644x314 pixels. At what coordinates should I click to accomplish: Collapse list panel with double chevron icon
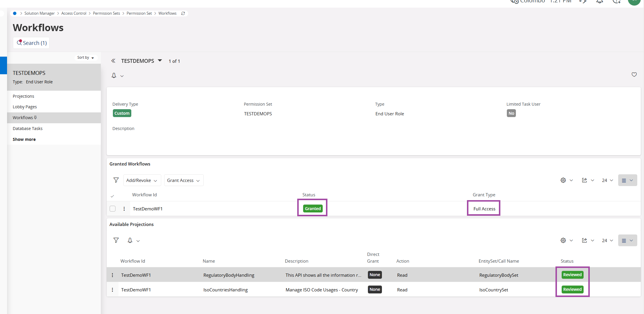pos(113,61)
